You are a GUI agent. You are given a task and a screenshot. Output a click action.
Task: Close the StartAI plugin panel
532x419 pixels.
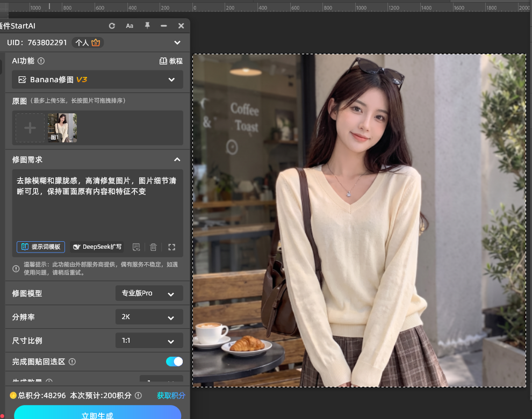point(181,26)
